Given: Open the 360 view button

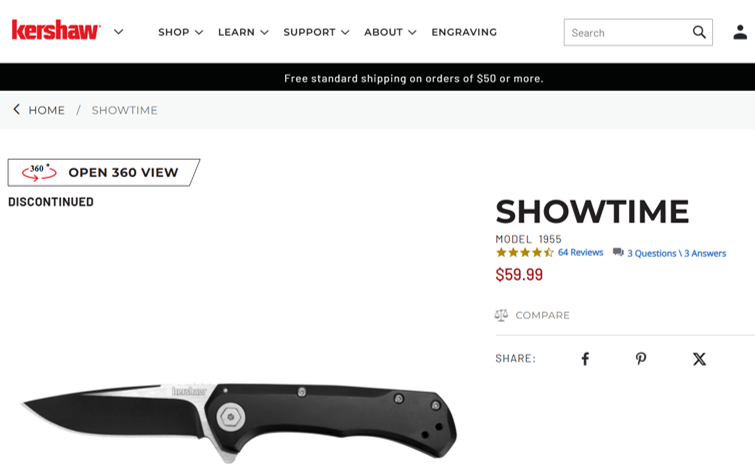Looking at the screenshot, I should coord(104,172).
